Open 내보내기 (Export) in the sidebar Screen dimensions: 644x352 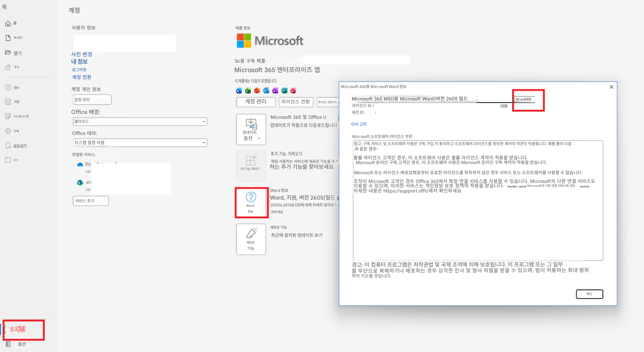point(16,146)
